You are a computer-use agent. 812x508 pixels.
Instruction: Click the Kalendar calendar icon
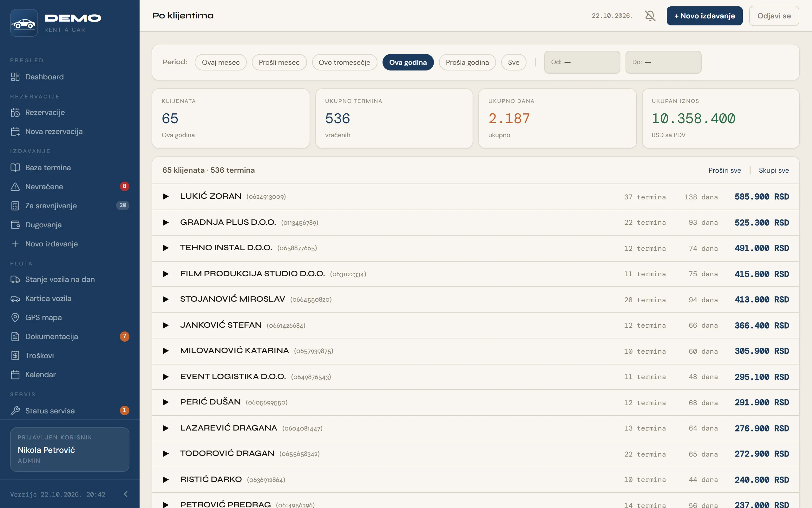(15, 375)
